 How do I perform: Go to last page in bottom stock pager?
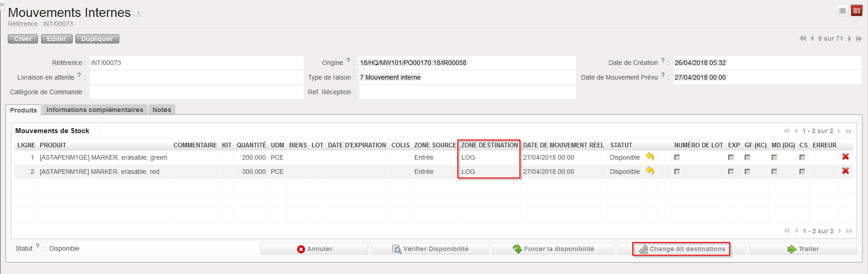(x=849, y=231)
